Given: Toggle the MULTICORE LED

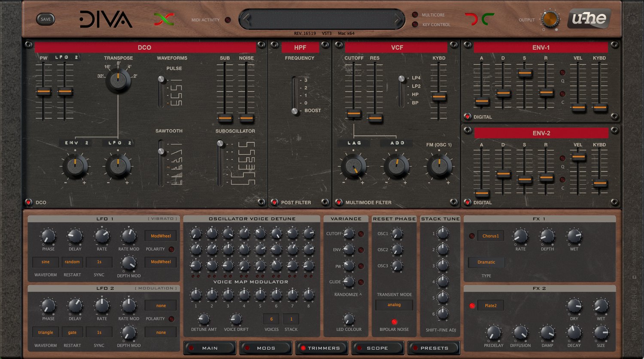Looking at the screenshot, I should click(x=415, y=15).
